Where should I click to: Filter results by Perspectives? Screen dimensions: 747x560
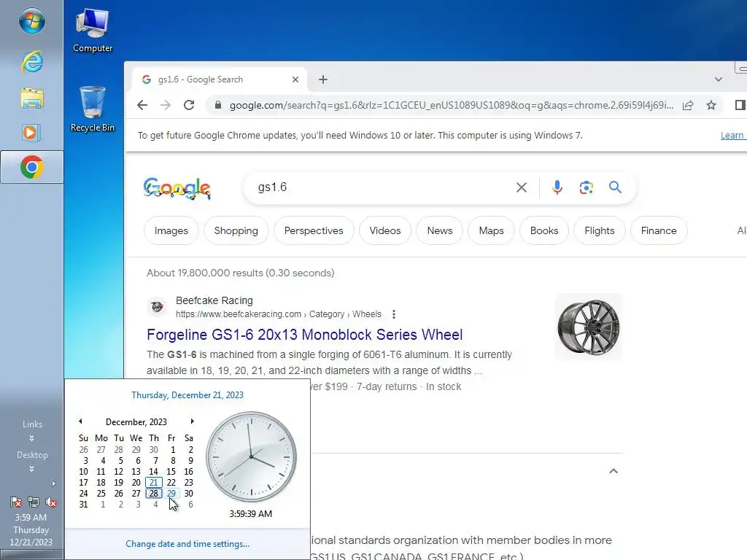point(314,230)
